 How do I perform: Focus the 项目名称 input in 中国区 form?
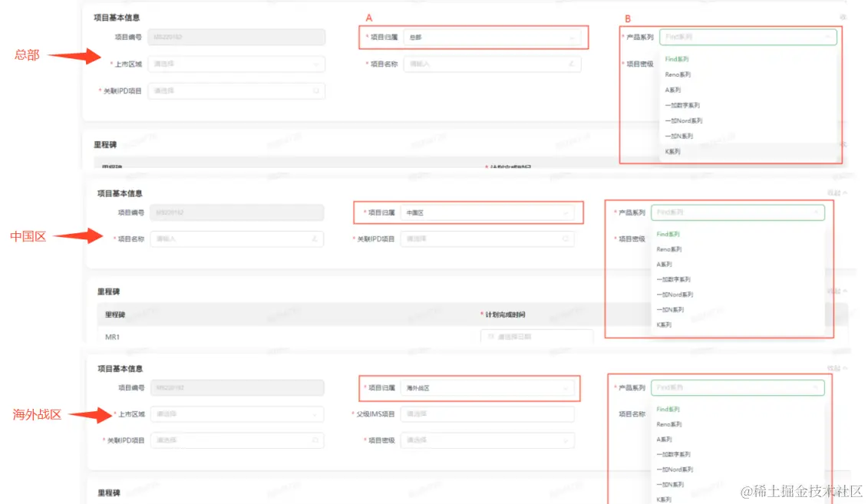tap(237, 239)
